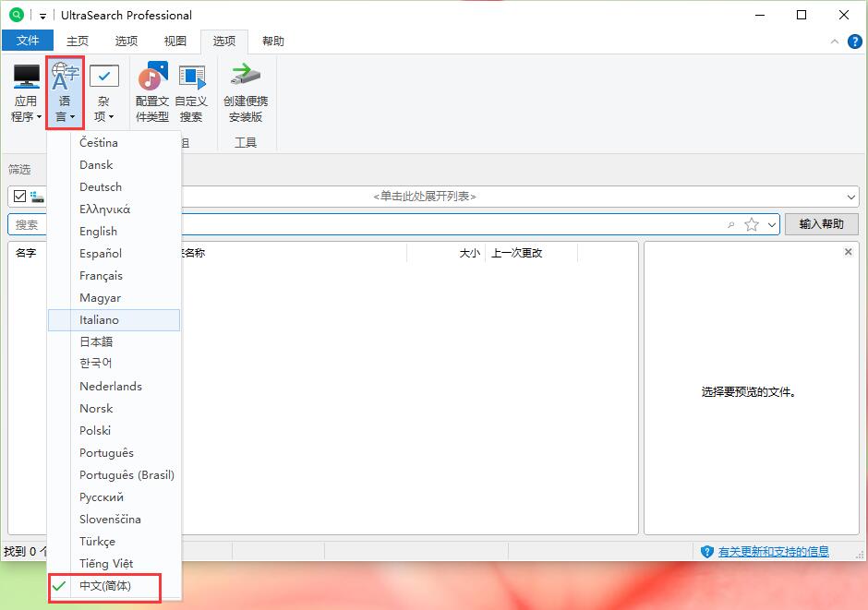Switch to the 主页 (Home) tab

pos(78,41)
